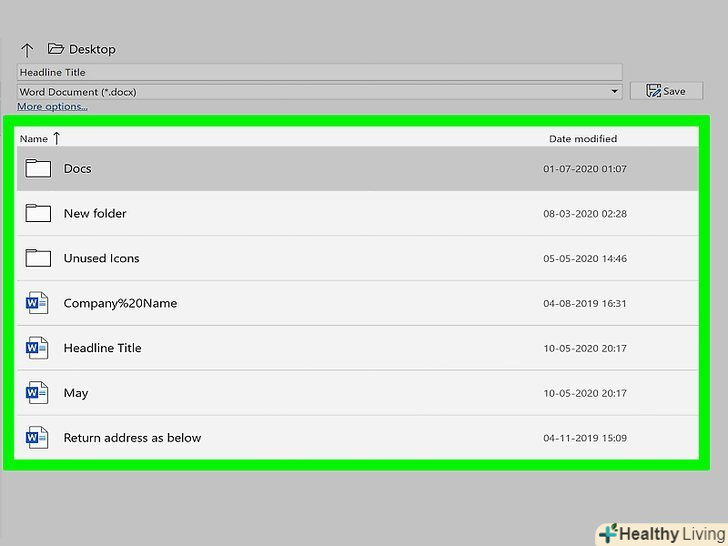Click date 04-11-2019 15:09
Image resolution: width=728 pixels, height=546 pixels.
point(585,438)
